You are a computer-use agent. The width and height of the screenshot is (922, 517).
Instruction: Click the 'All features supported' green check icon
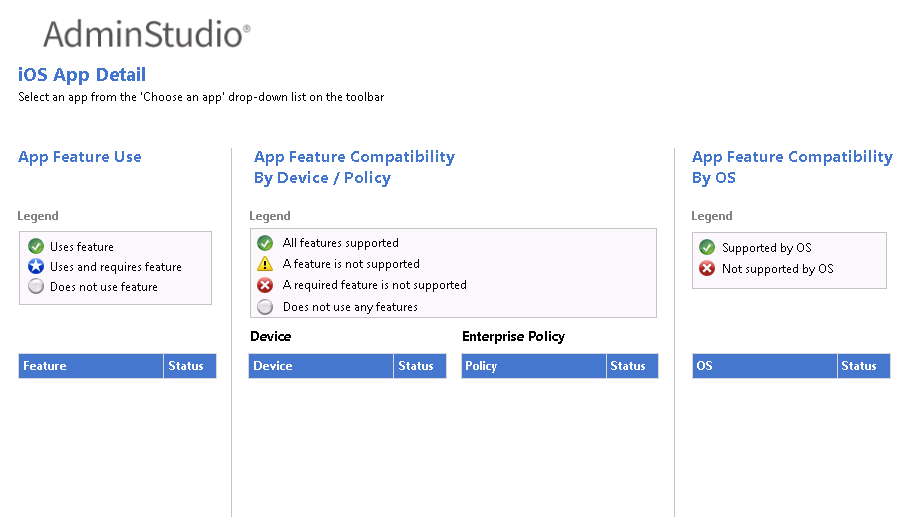pos(265,243)
